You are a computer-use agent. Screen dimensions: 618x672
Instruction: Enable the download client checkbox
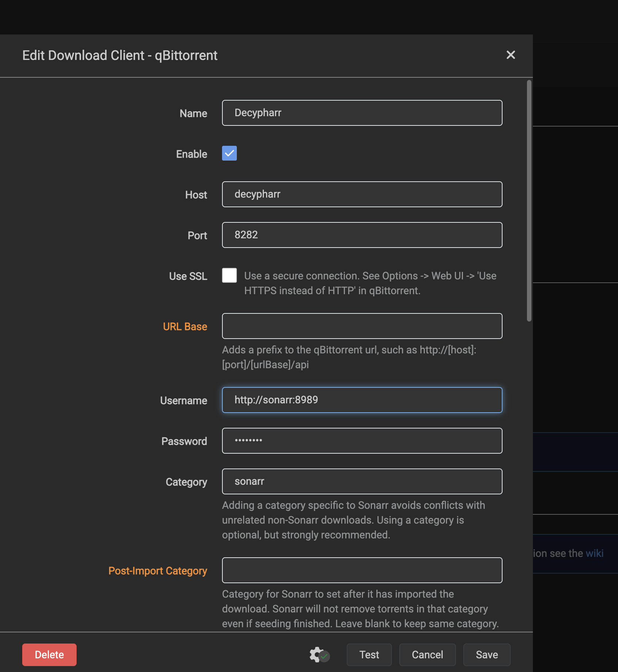pos(229,153)
